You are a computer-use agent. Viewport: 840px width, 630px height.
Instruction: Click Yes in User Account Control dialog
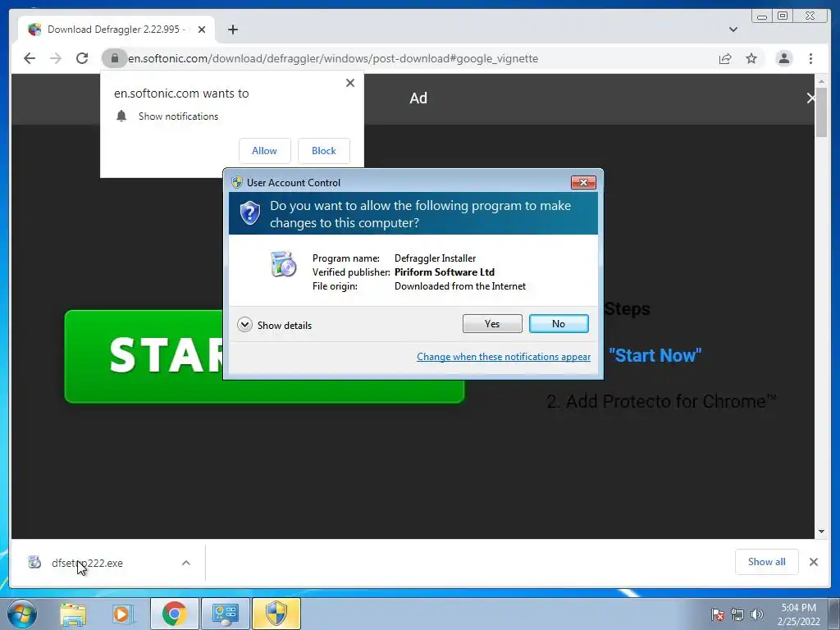492,323
